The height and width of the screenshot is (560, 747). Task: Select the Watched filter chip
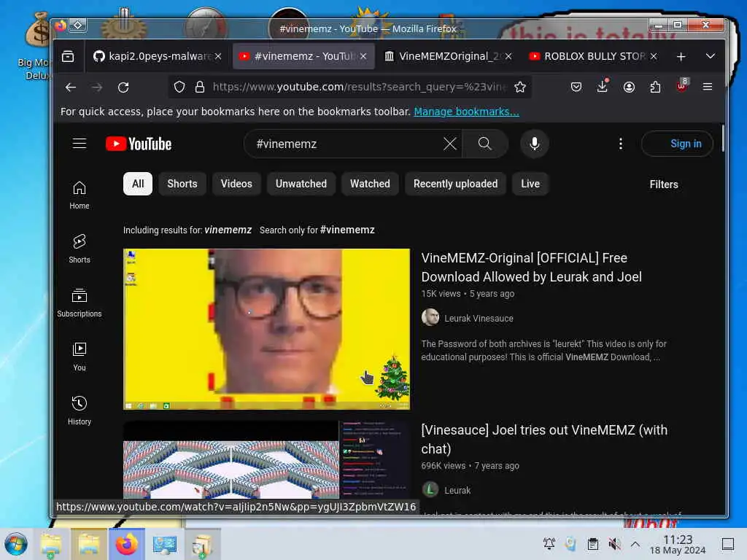tap(370, 184)
